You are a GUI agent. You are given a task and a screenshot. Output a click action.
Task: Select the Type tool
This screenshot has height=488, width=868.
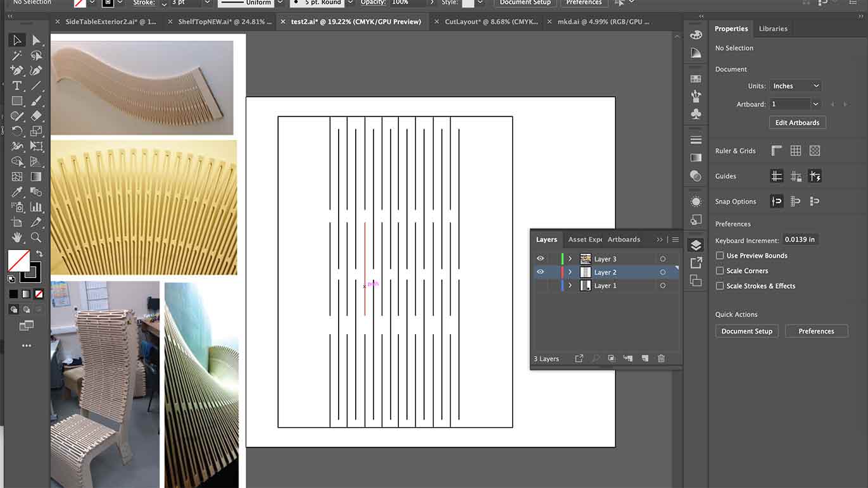click(17, 86)
